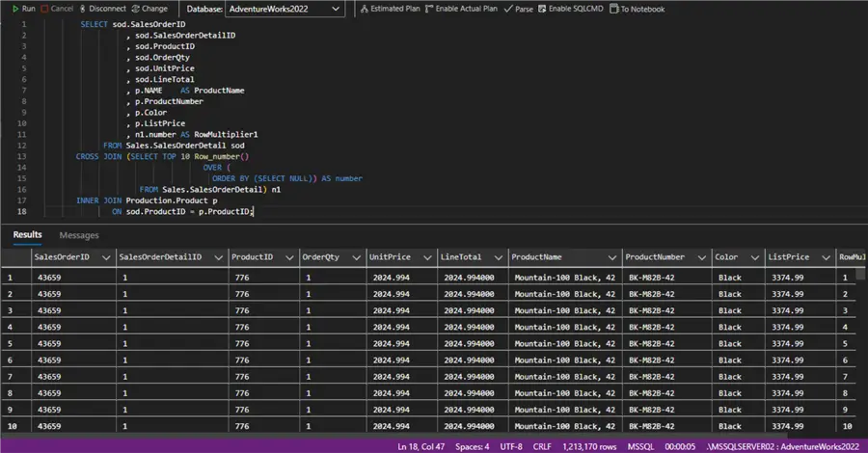Screen dimensions: 868x453
Task: Click MSSQLSERVER02 connection in status bar
Action: pos(783,446)
